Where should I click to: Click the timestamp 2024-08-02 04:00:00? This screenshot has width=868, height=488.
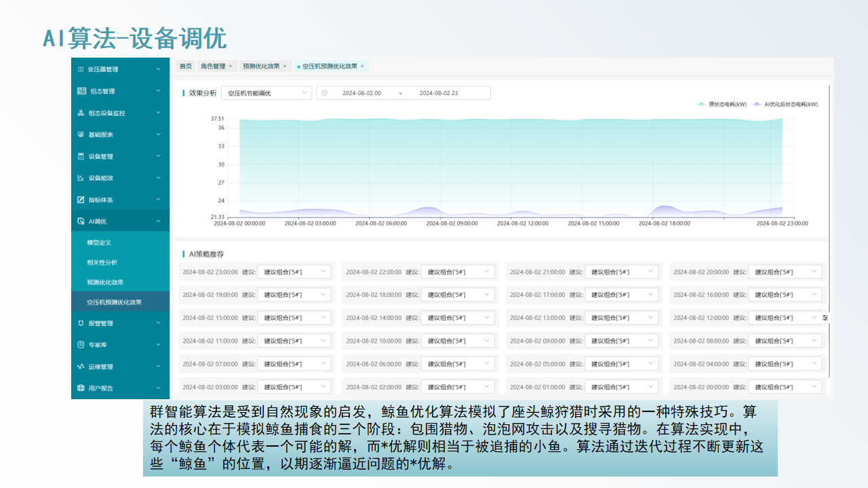(x=701, y=364)
